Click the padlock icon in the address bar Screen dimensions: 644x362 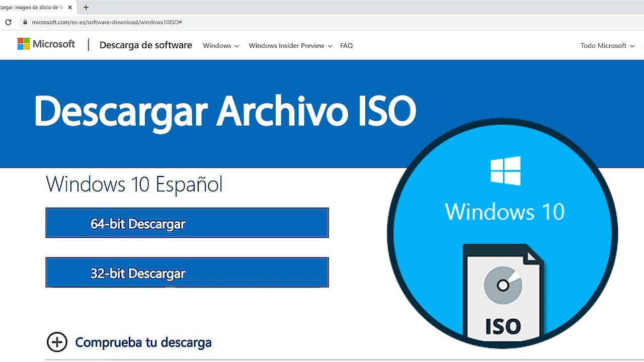pyautogui.click(x=25, y=22)
